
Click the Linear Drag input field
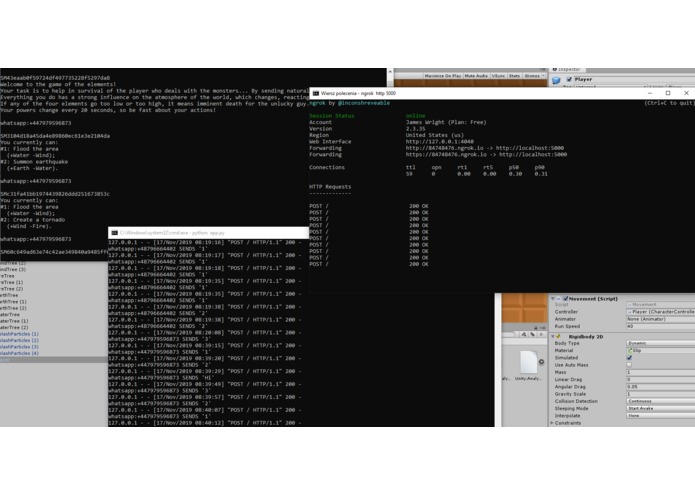tap(660, 380)
